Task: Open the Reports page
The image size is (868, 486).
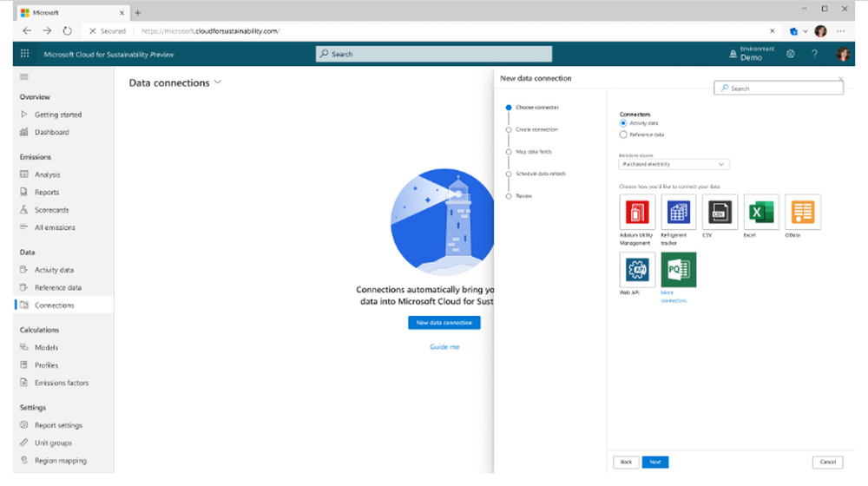Action: tap(47, 192)
